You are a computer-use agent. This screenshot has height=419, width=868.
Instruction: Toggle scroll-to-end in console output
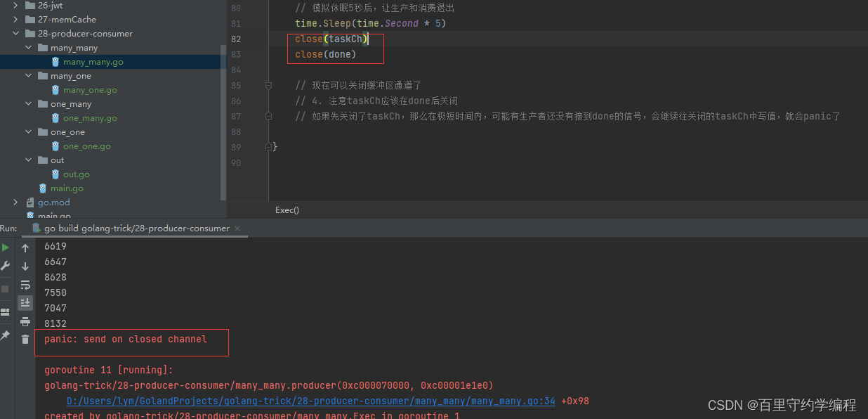click(25, 302)
